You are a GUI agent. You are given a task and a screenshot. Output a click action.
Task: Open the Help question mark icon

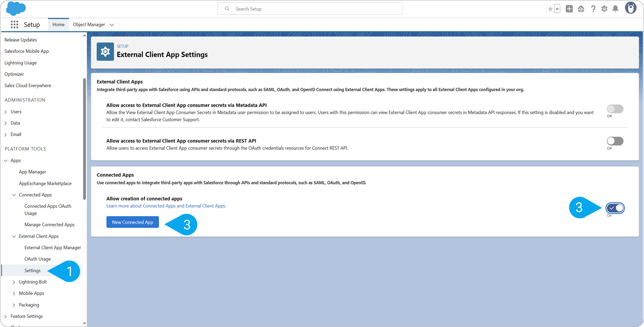pos(593,9)
